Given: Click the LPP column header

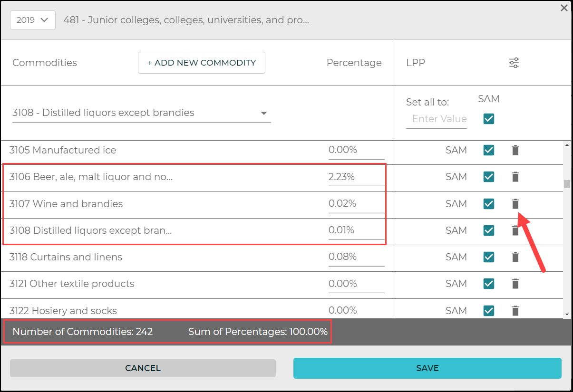Looking at the screenshot, I should 416,63.
